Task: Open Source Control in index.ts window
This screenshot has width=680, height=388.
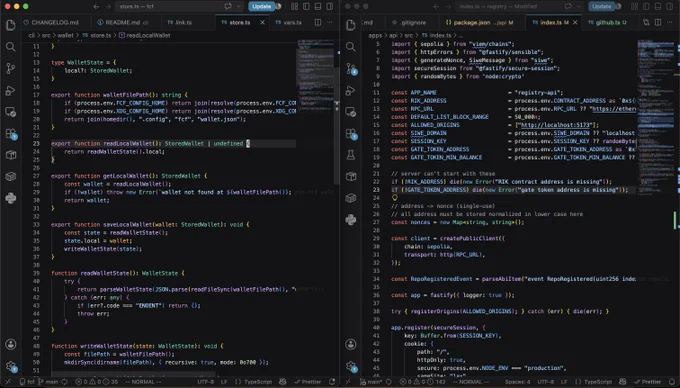Action: tap(351, 68)
